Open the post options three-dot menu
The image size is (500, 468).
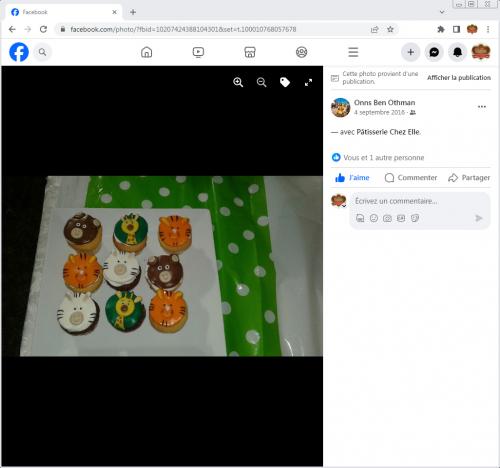coord(482,107)
